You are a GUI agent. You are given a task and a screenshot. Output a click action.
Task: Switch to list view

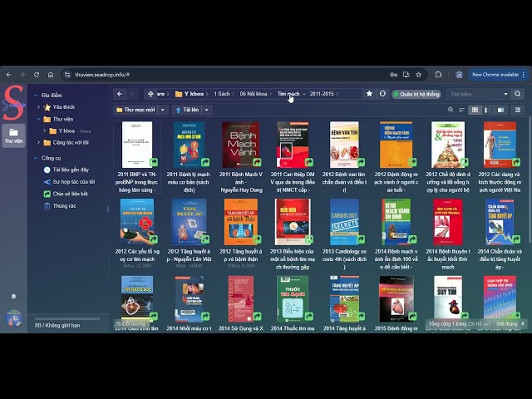[488, 110]
